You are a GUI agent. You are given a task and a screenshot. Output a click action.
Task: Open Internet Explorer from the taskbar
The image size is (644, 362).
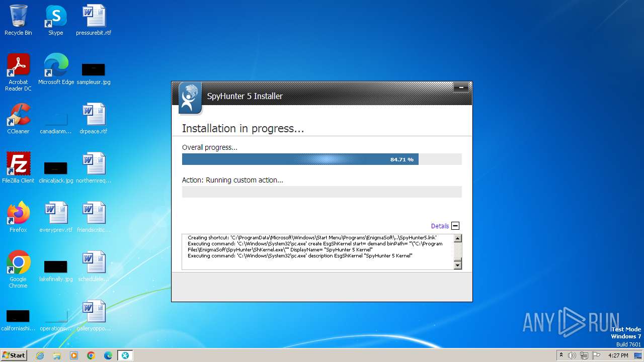click(x=40, y=355)
